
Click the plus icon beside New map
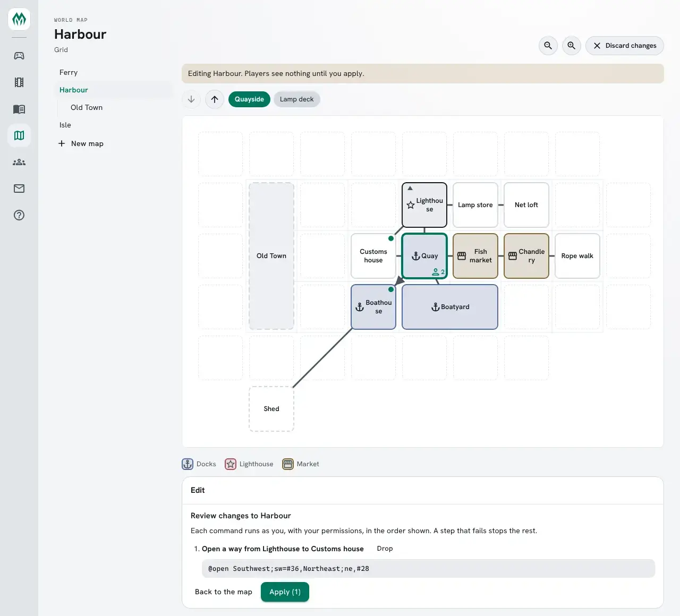62,143
